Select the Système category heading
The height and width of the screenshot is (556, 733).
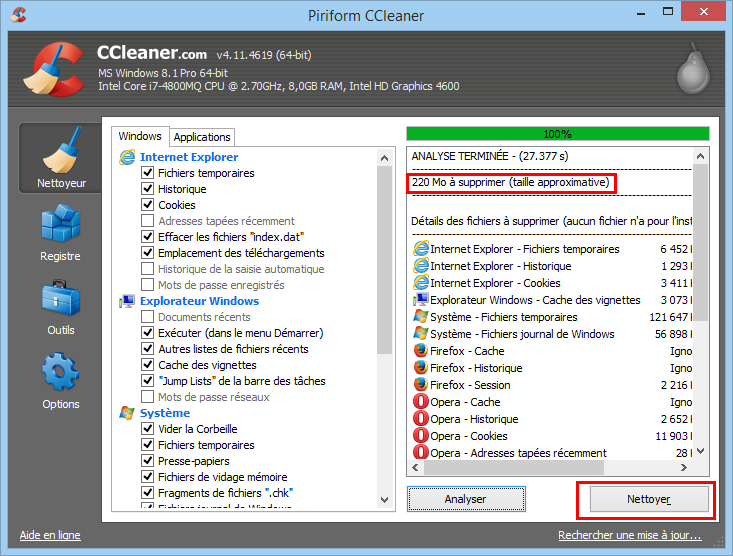tap(165, 413)
